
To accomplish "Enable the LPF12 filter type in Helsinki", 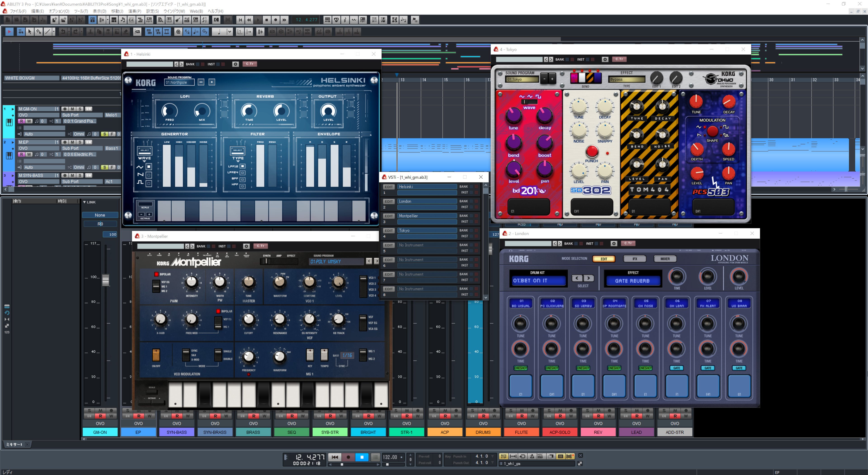I will coord(242,166).
